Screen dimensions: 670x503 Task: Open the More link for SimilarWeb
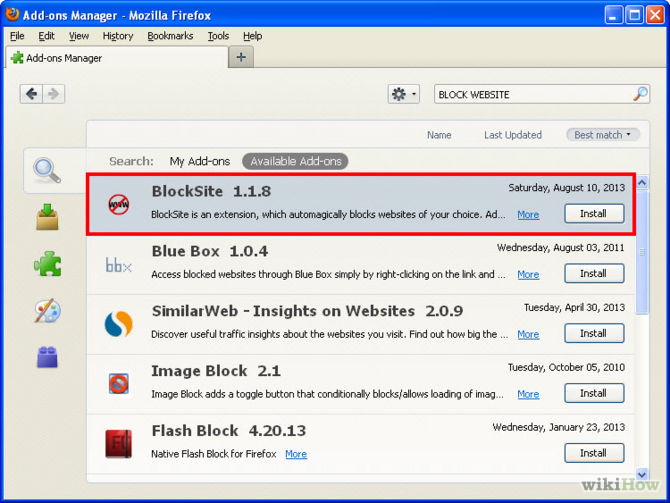tap(528, 334)
